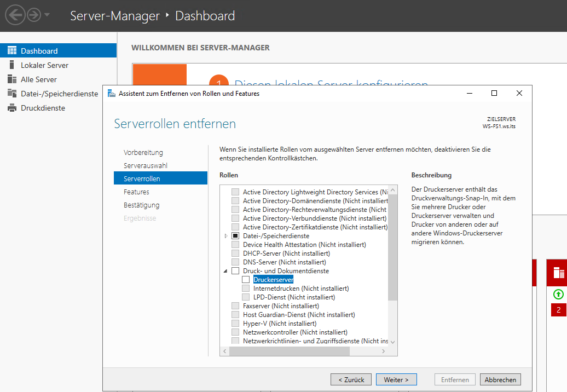Open 'Diesen lokalen Server konfigurieren' link
The height and width of the screenshot is (392, 567).
(x=331, y=83)
